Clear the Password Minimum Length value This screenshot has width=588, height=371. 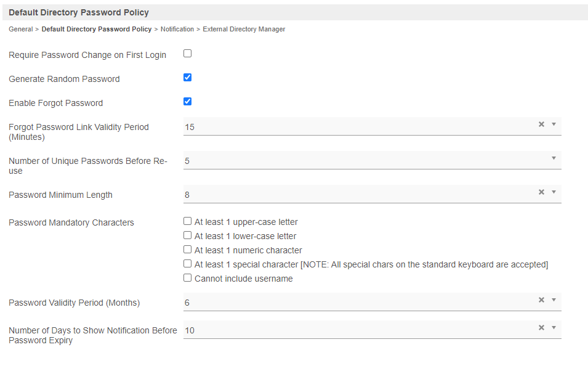541,192
